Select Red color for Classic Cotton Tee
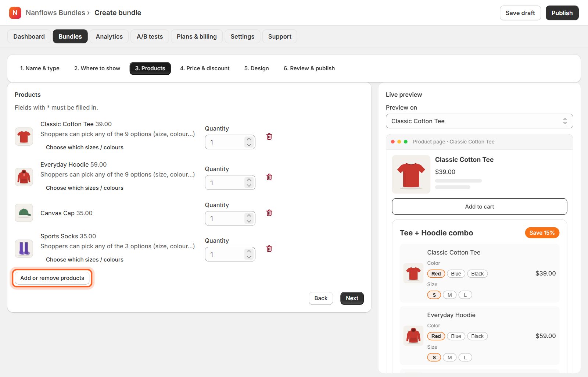Image resolution: width=588 pixels, height=377 pixels. [x=436, y=274]
